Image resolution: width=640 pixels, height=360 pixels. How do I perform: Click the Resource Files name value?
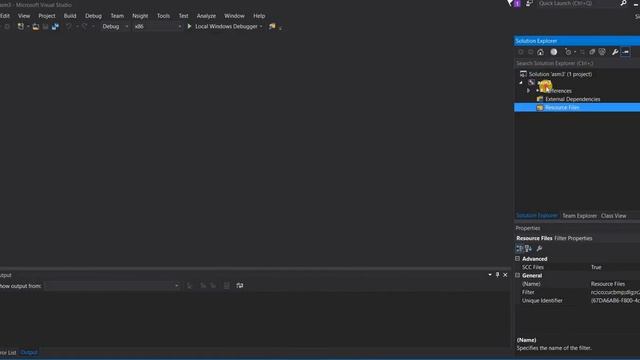(608, 284)
